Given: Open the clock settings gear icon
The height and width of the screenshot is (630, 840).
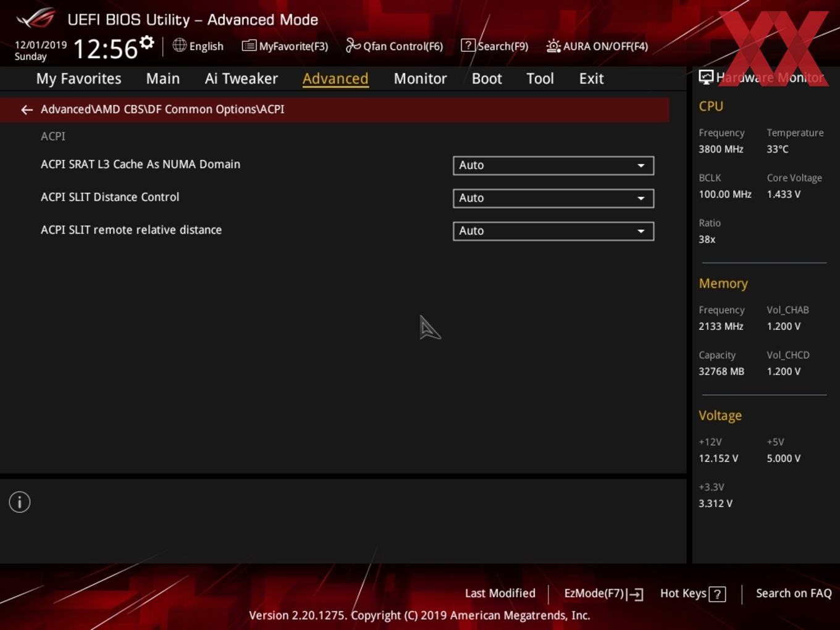Looking at the screenshot, I should click(147, 43).
